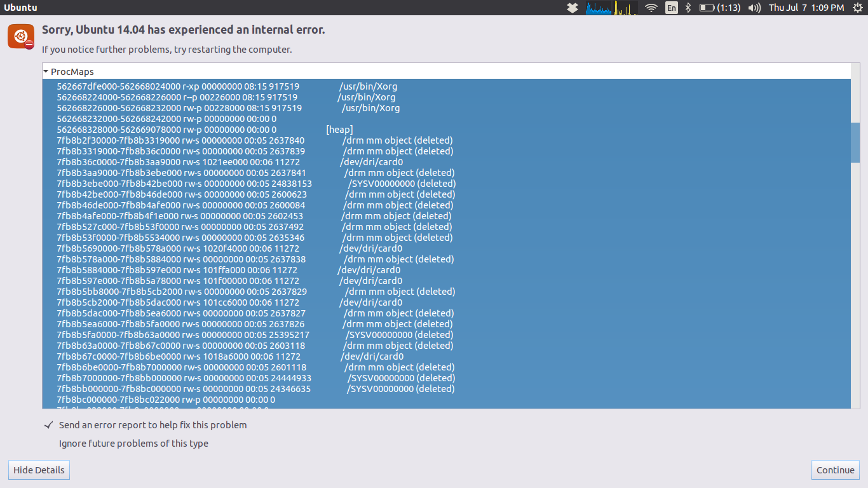This screenshot has height=488, width=868.
Task: Click the details pane vertical scrollbar thumb
Action: 855,142
